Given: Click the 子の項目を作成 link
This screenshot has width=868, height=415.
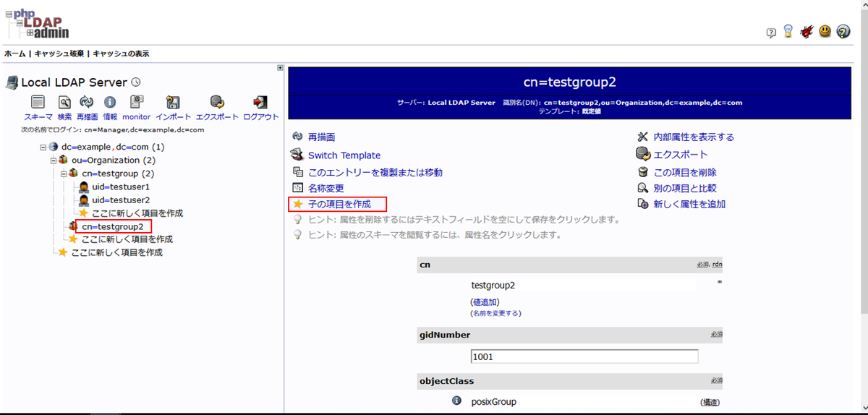Looking at the screenshot, I should (339, 205).
